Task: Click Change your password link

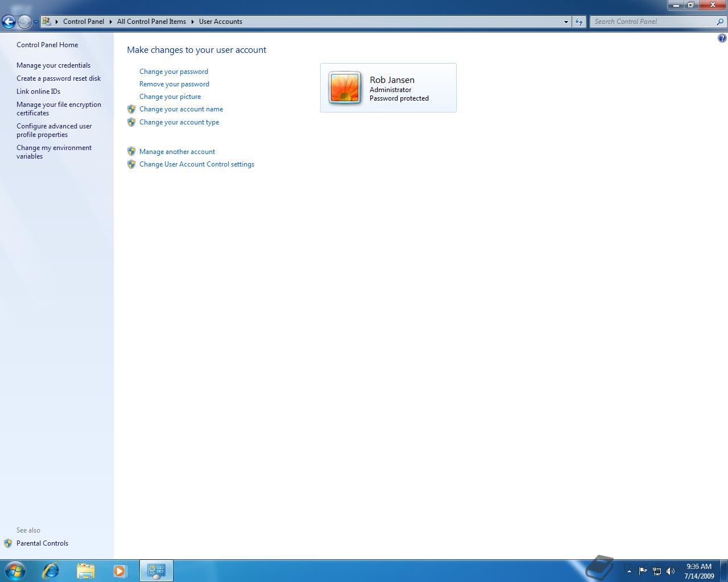Action: click(173, 72)
